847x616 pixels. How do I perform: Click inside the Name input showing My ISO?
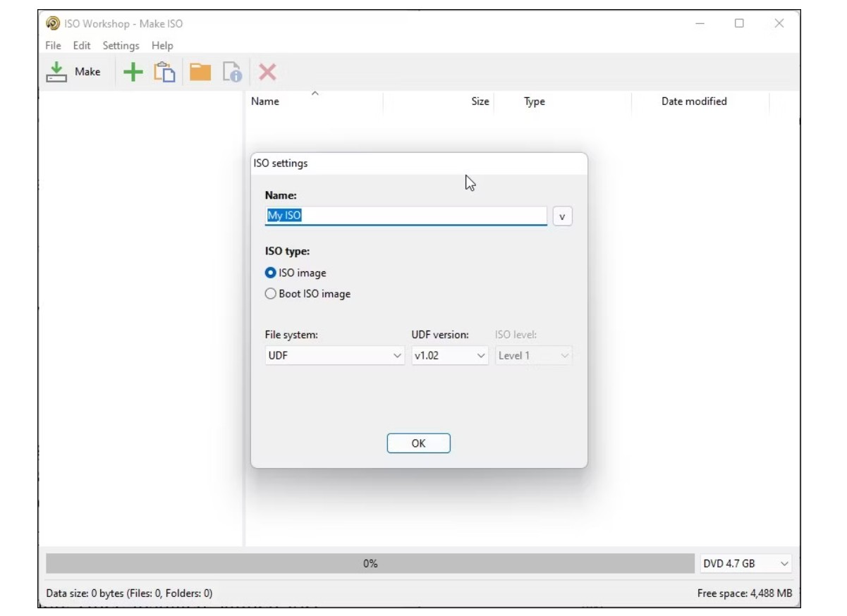[406, 216]
